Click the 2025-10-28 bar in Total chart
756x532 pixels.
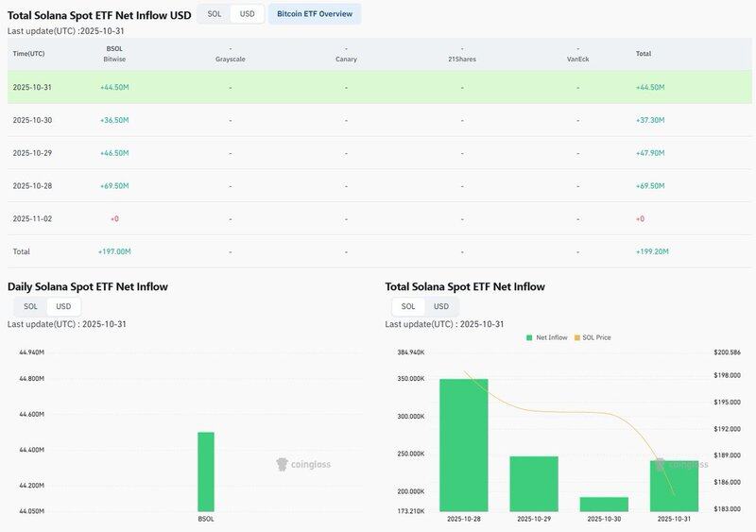click(464, 445)
